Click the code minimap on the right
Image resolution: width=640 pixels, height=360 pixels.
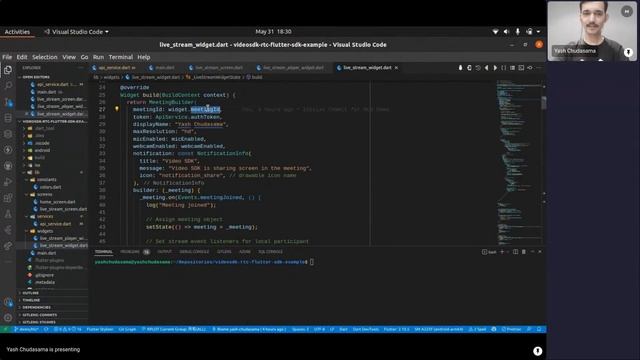[518, 163]
